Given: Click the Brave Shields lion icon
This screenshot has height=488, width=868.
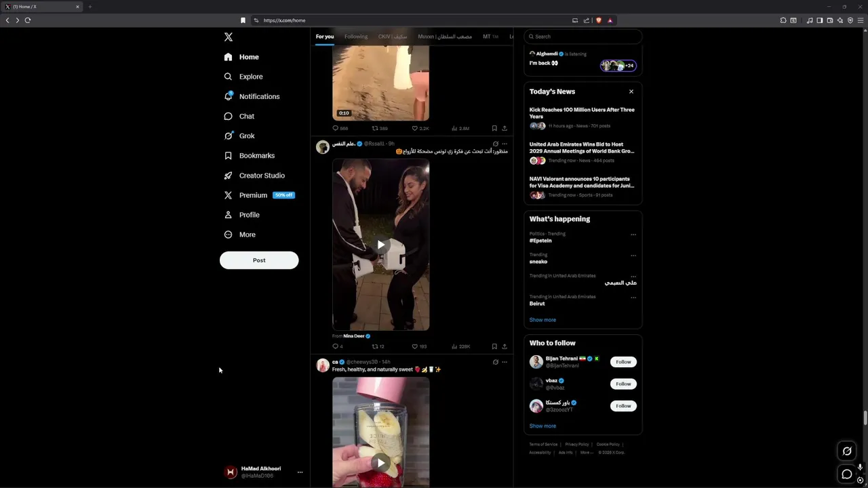Looking at the screenshot, I should point(599,20).
